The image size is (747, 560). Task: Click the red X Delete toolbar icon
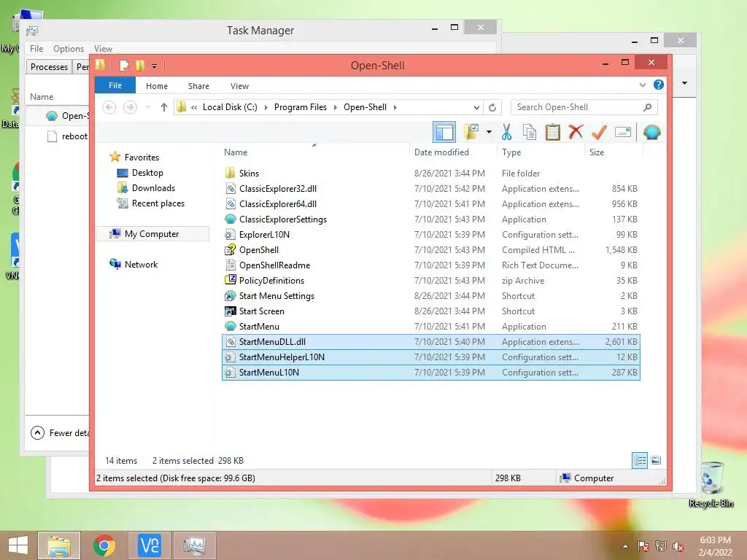(576, 132)
